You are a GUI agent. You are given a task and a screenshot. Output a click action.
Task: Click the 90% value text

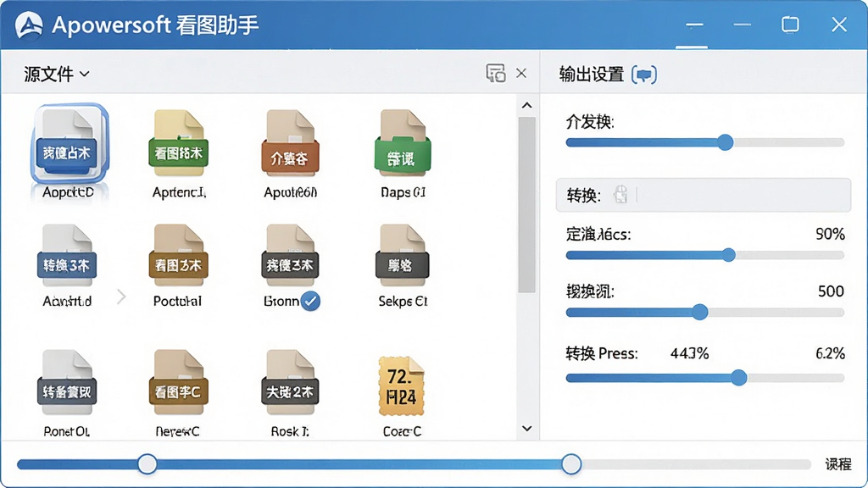[x=830, y=234]
